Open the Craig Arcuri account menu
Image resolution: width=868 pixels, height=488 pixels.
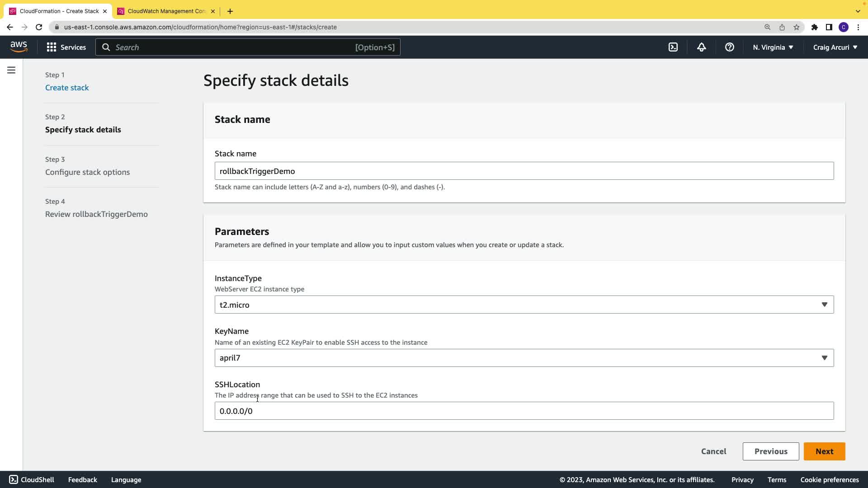pyautogui.click(x=835, y=47)
